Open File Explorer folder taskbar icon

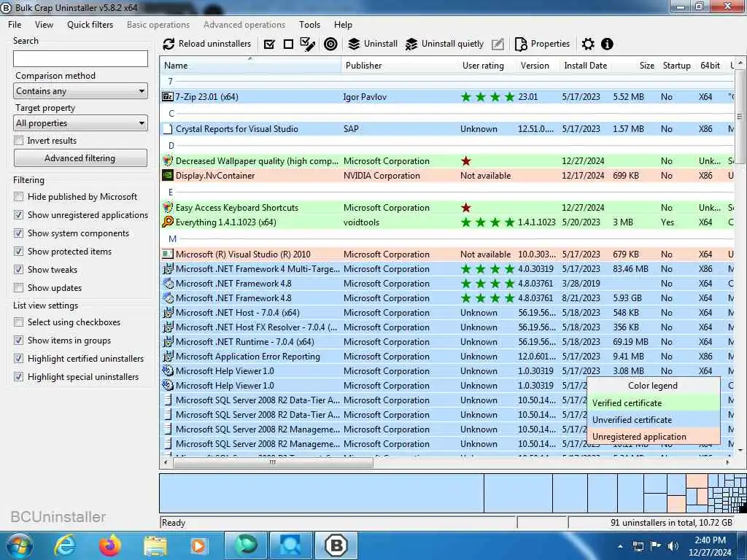tap(155, 547)
